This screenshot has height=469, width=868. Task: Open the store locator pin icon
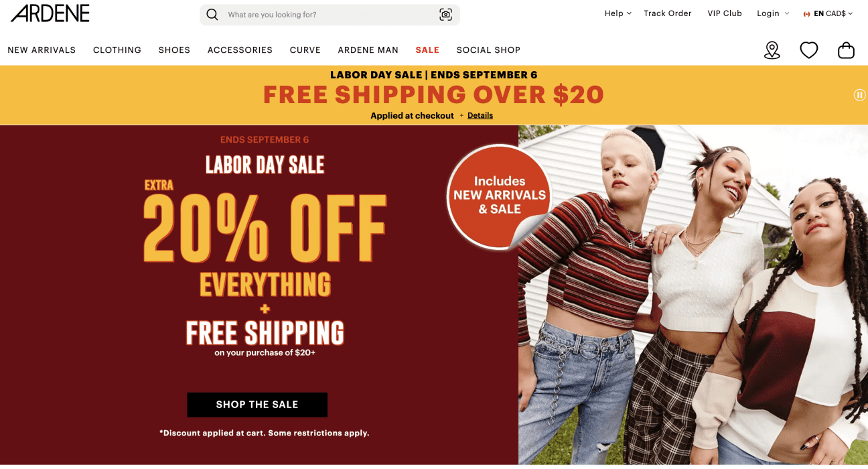tap(772, 50)
